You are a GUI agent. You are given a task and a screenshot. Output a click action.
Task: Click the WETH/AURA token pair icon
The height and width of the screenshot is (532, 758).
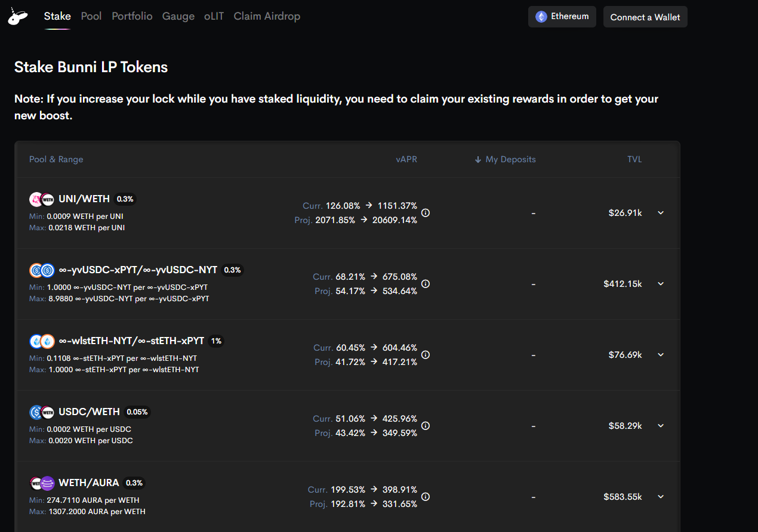(42, 483)
